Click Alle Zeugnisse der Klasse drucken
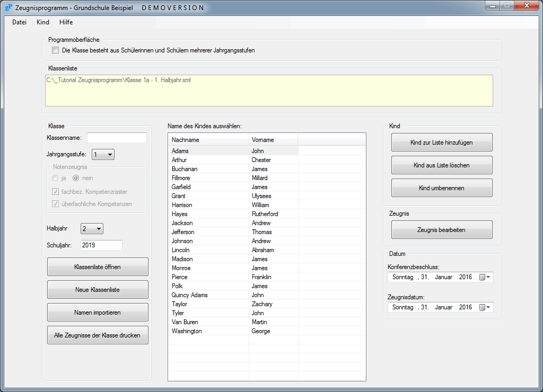The height and width of the screenshot is (392, 543). point(98,335)
